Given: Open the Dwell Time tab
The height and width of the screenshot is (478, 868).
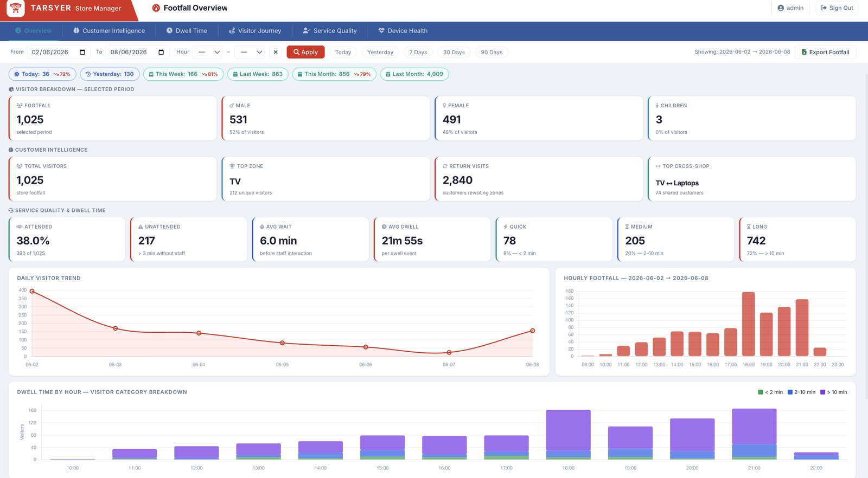Looking at the screenshot, I should [x=187, y=31].
